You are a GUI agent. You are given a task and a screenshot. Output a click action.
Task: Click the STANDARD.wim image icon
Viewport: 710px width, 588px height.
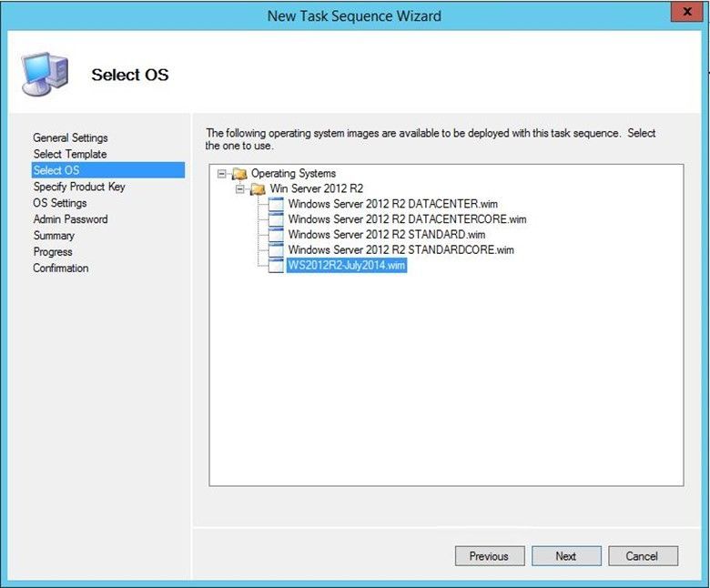(x=276, y=235)
